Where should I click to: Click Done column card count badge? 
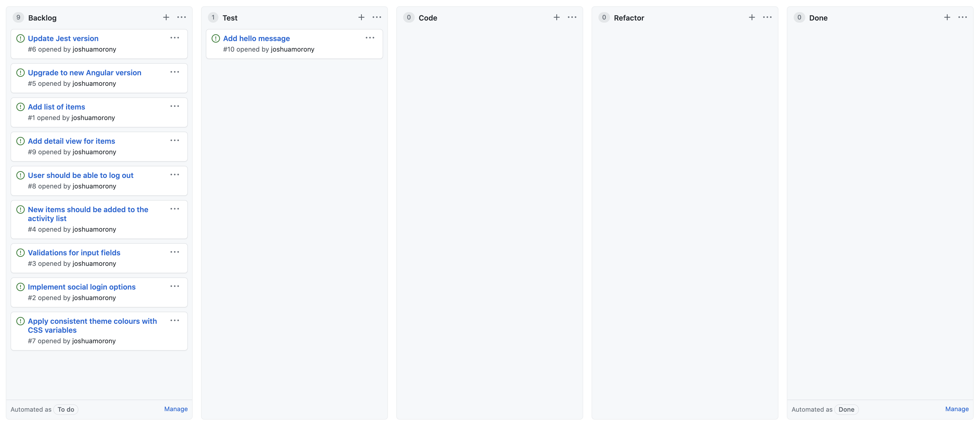(x=799, y=17)
